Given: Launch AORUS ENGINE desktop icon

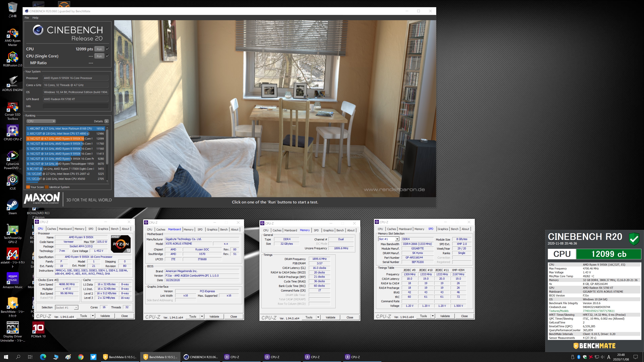Looking at the screenshot, I should (x=13, y=84).
